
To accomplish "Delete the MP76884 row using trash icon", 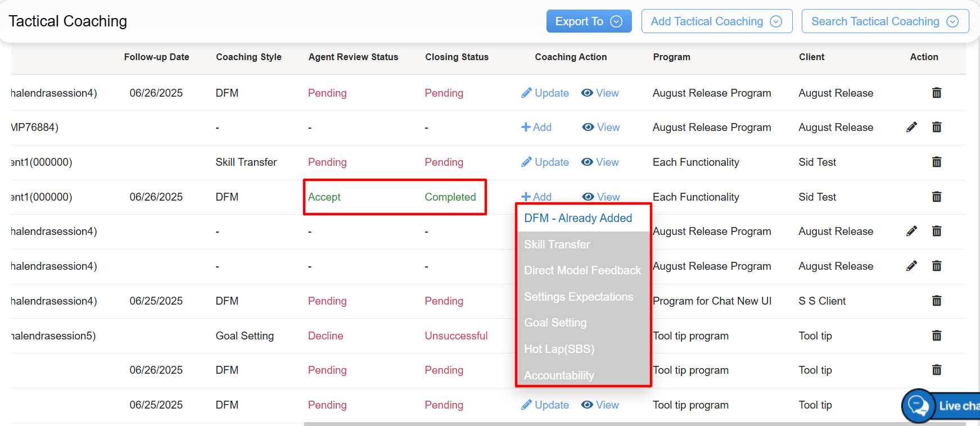I will point(936,127).
